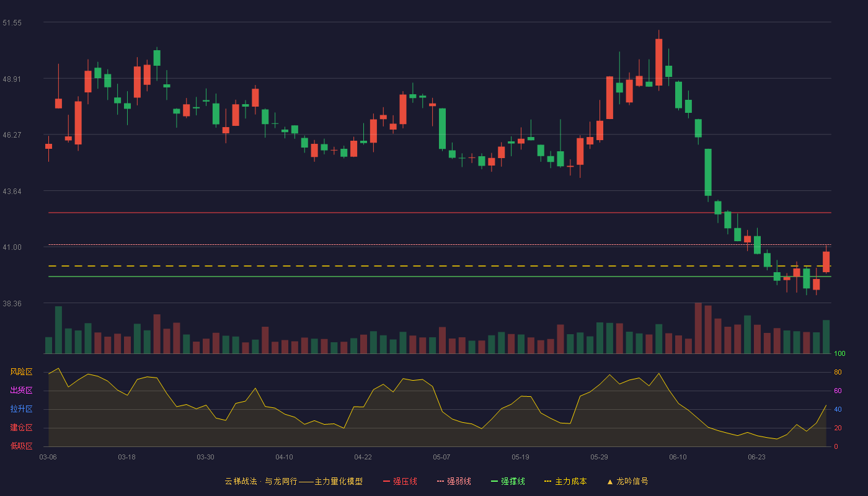Click the 低吸区 zone label
868x496 pixels.
click(21, 446)
